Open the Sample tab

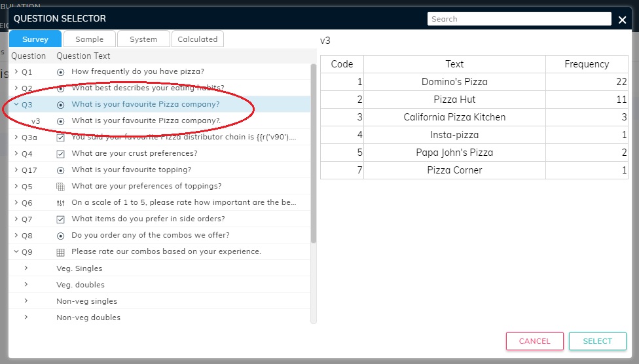90,39
